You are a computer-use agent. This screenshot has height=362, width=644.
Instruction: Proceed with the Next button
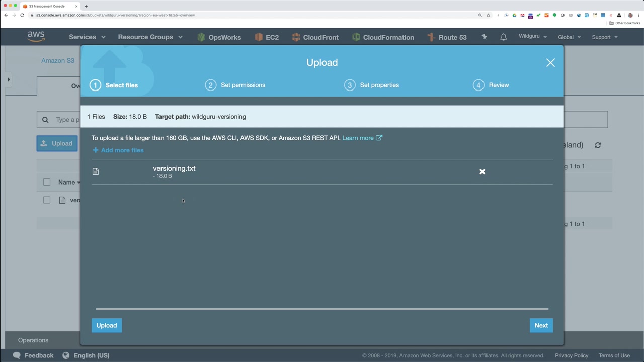click(x=541, y=325)
